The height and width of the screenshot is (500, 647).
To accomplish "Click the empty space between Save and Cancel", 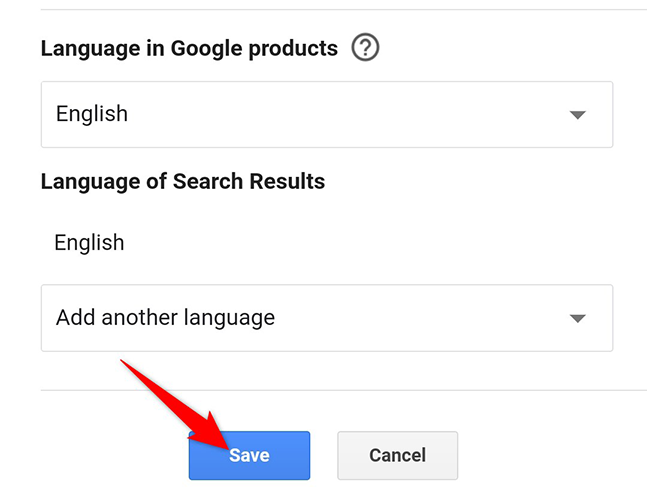I will [324, 456].
